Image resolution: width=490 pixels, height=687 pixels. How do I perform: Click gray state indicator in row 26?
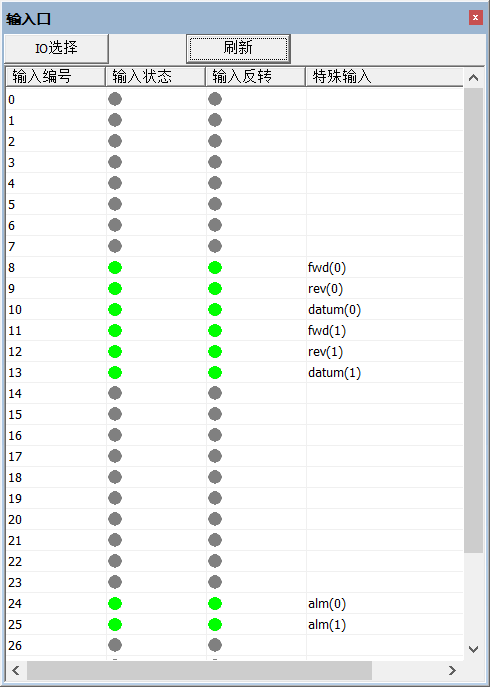coord(115,645)
